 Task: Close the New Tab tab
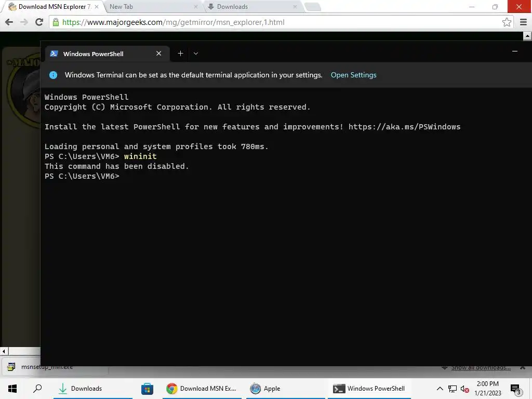[x=195, y=6]
